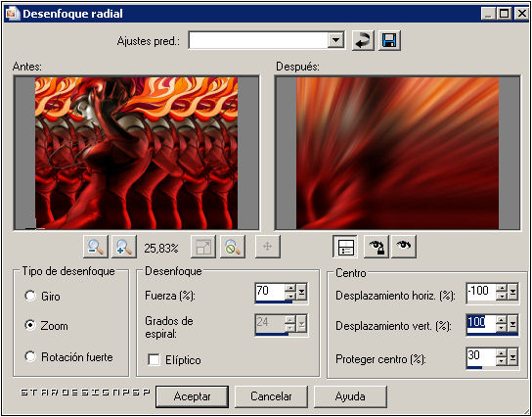The image size is (532, 417).
Task: Toggle the auto proof eye-with-lock icon
Action: click(x=376, y=247)
